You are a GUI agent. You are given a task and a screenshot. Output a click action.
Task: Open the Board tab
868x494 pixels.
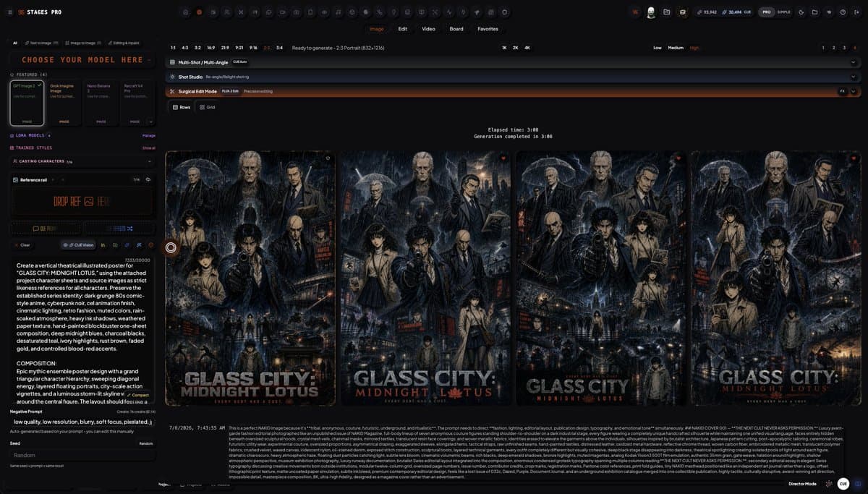point(456,29)
